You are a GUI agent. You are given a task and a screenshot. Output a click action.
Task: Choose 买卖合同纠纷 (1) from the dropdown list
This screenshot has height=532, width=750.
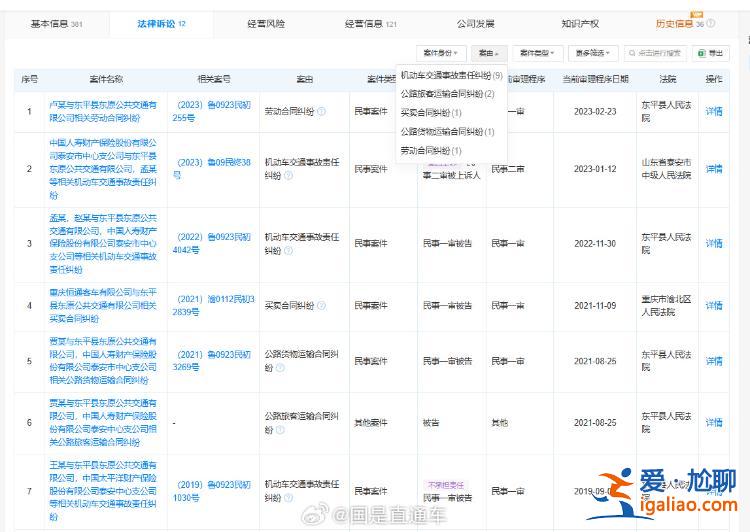pos(431,113)
